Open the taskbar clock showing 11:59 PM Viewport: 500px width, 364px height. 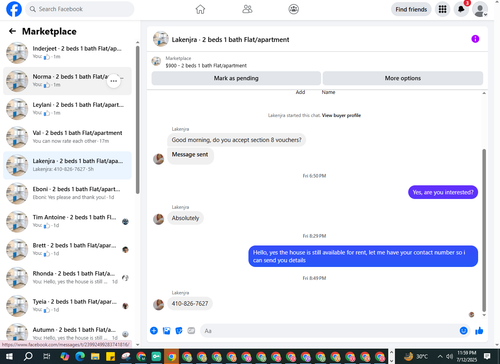click(x=467, y=356)
